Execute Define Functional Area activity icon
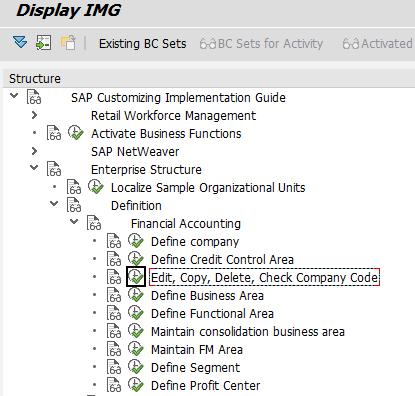 pos(136,313)
